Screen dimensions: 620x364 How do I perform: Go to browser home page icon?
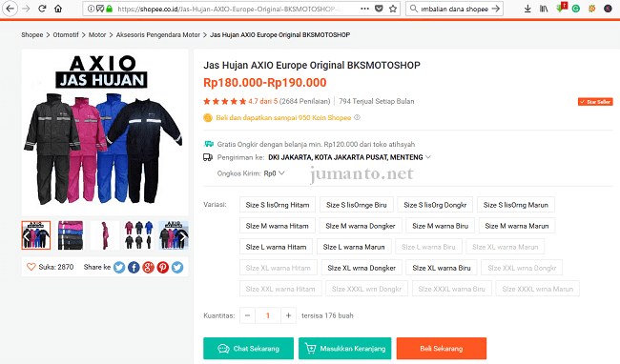pos(58,9)
